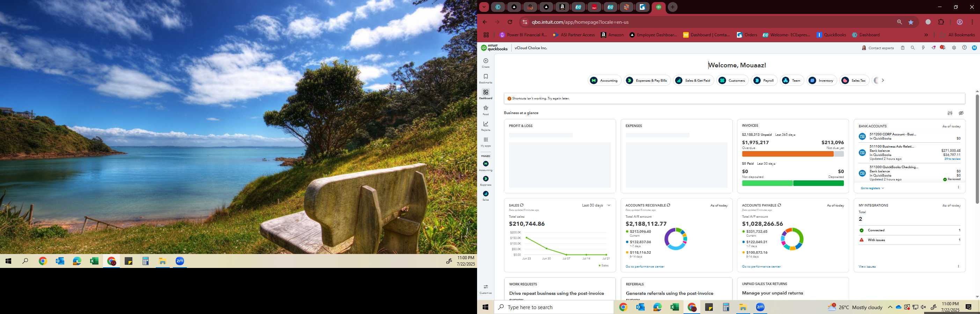Click the Intuit QuickBooks logo
The width and height of the screenshot is (980, 314).
tap(494, 48)
